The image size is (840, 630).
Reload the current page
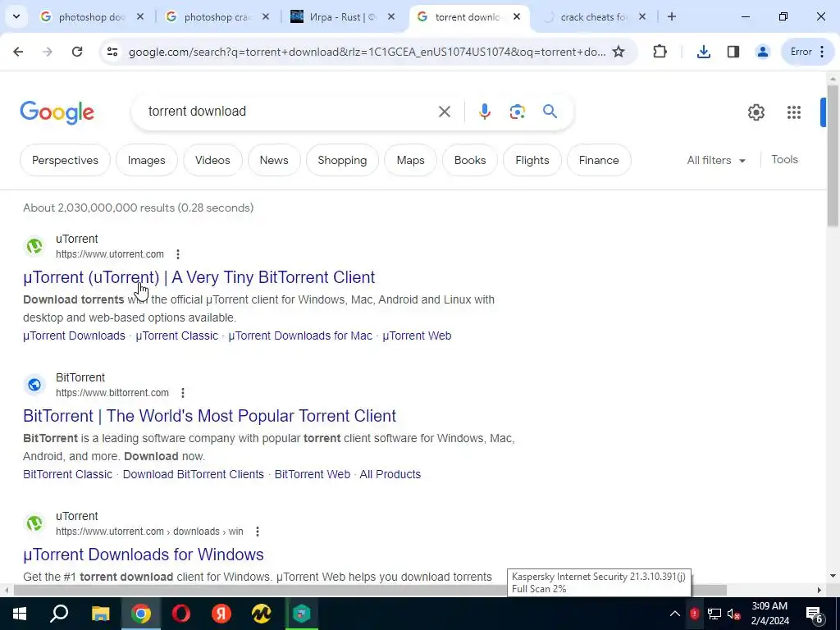point(77,52)
